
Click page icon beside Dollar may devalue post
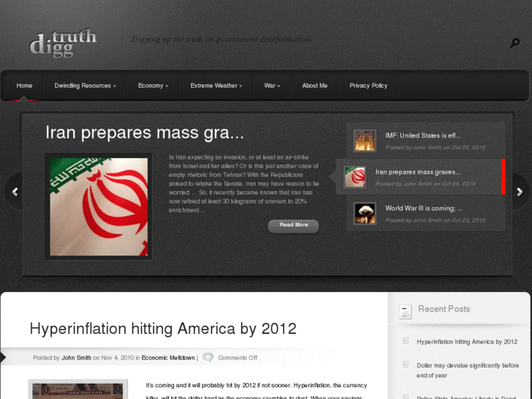pyautogui.click(x=406, y=365)
